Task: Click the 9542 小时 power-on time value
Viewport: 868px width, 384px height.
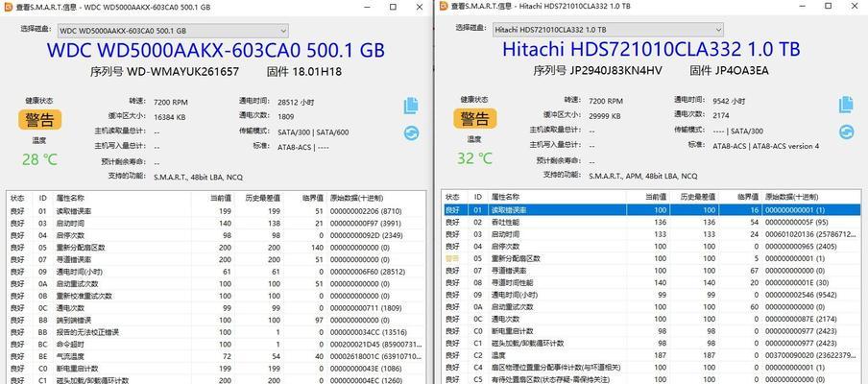Action: (x=729, y=101)
